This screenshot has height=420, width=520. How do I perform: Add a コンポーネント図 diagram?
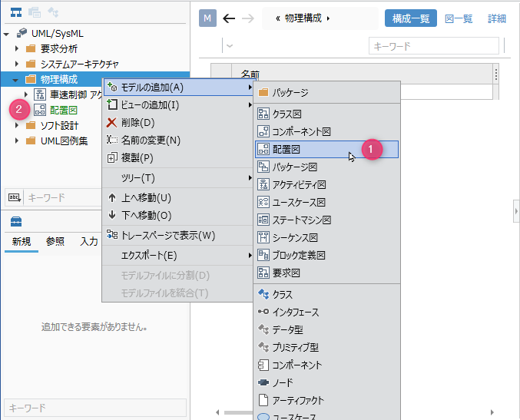[326, 131]
